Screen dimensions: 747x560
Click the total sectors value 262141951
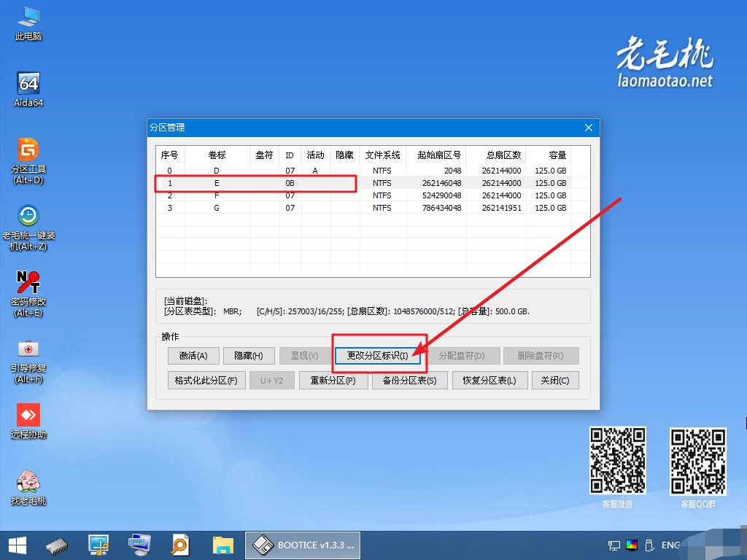(x=502, y=208)
